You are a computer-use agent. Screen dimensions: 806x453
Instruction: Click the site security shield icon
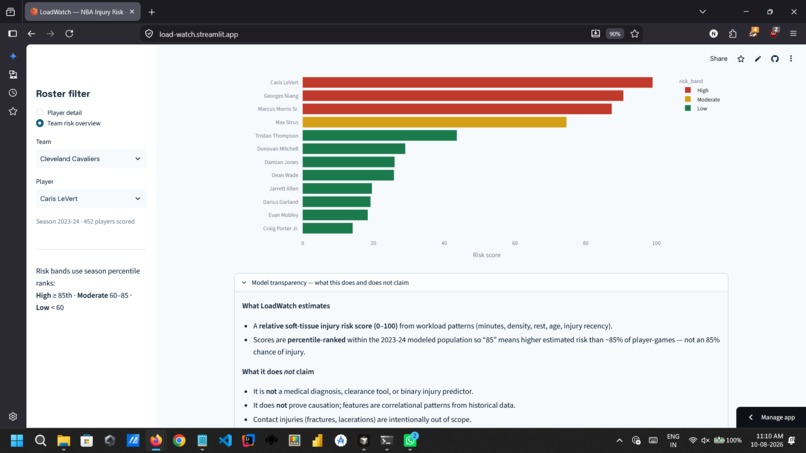coord(149,34)
